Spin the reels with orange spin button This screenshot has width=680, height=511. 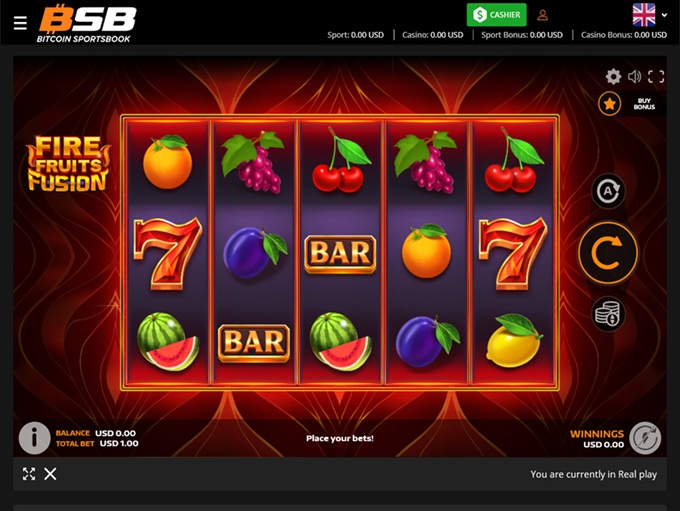(608, 253)
